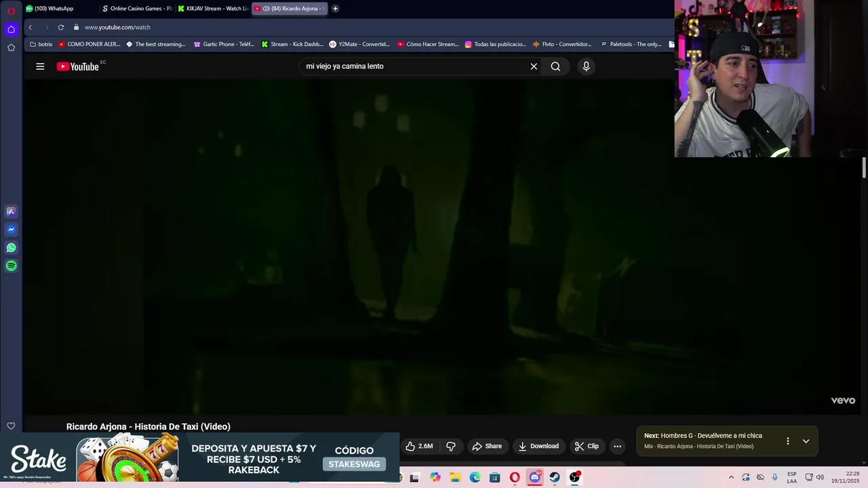868x488 pixels.
Task: Open Opera from taskbar
Action: coord(515,477)
